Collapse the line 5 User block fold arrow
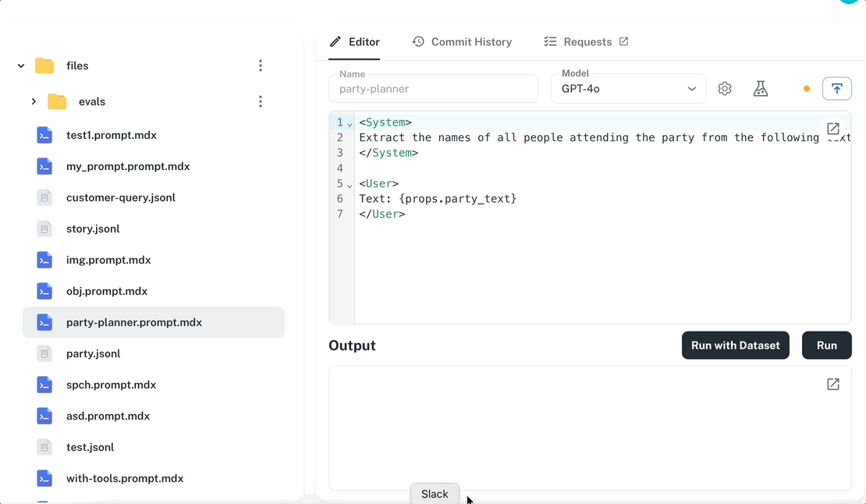Viewport: 866px width, 504px height. (349, 183)
